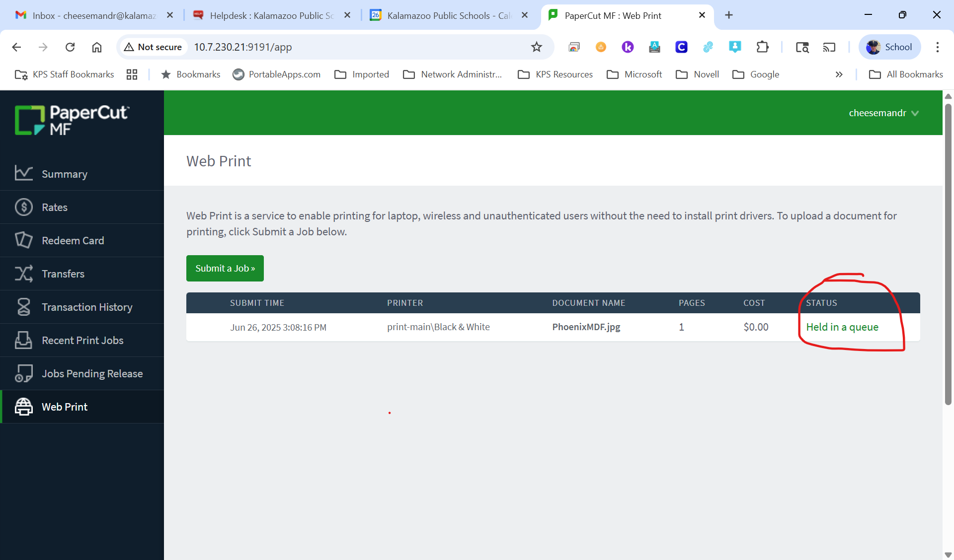Switch to the Gmail Inbox tab
The height and width of the screenshot is (560, 954).
tap(94, 15)
